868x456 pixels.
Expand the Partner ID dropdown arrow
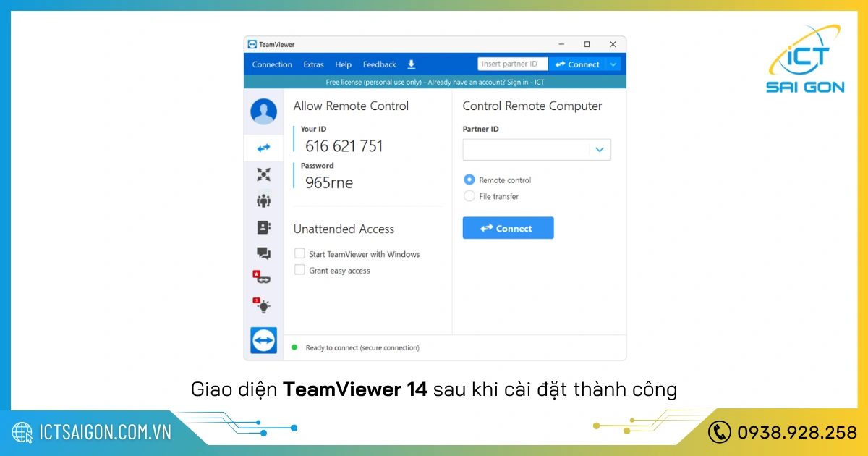pos(599,149)
